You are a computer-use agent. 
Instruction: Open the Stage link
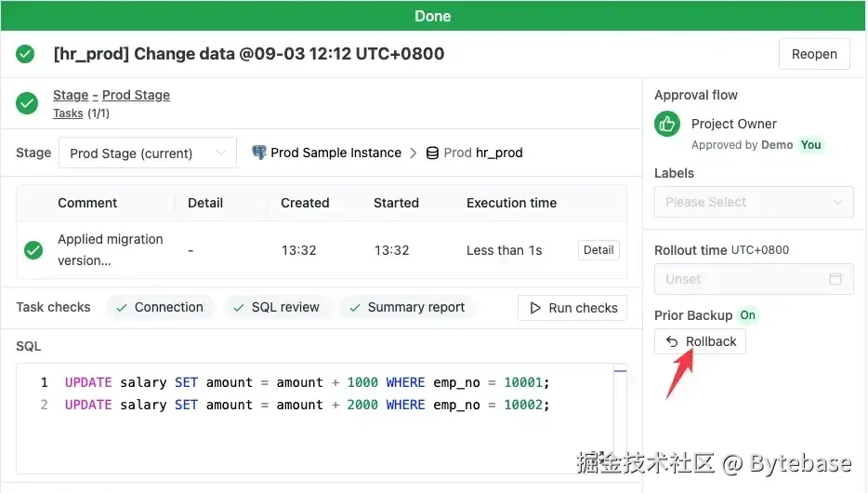(x=71, y=95)
